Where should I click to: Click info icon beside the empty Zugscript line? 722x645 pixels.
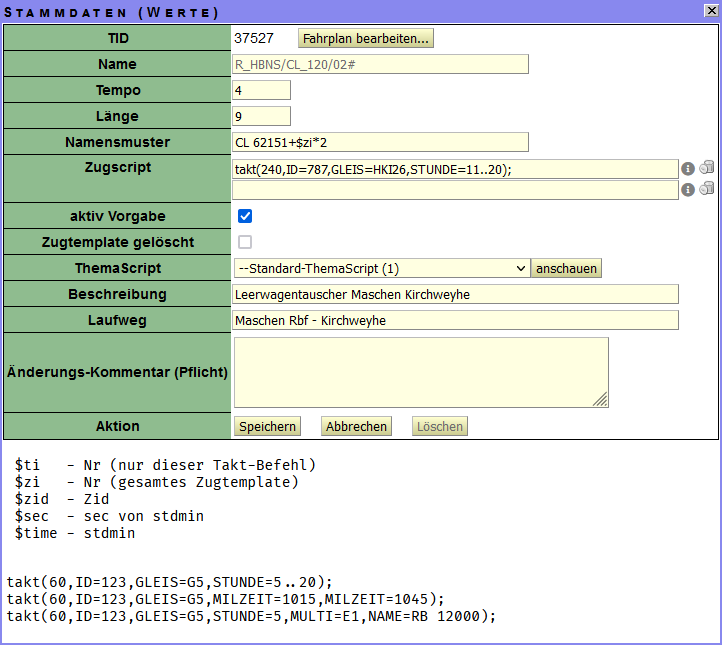(688, 190)
